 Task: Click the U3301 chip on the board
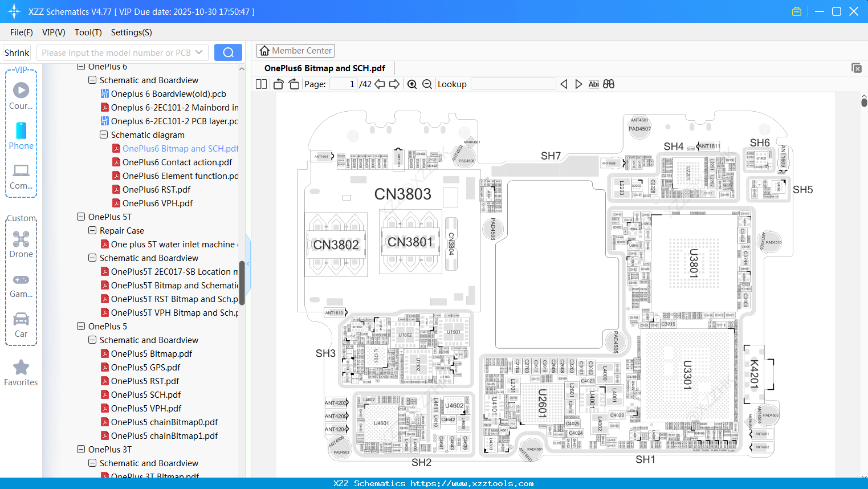(x=687, y=374)
